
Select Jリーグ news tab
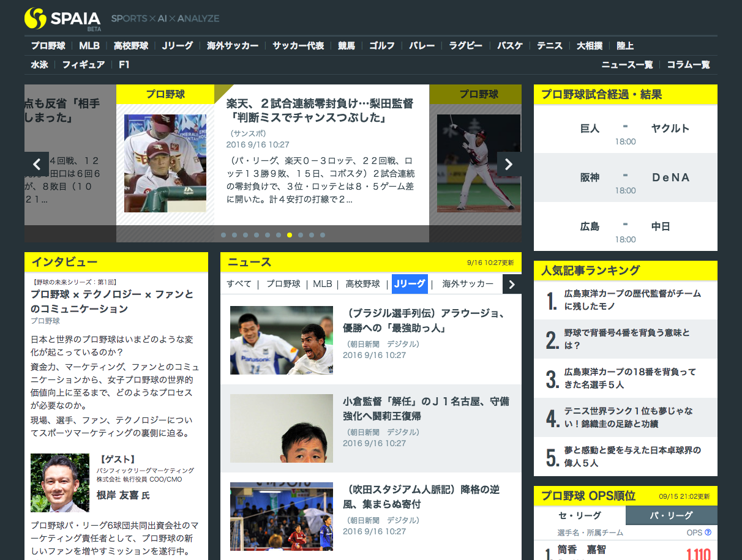(410, 283)
